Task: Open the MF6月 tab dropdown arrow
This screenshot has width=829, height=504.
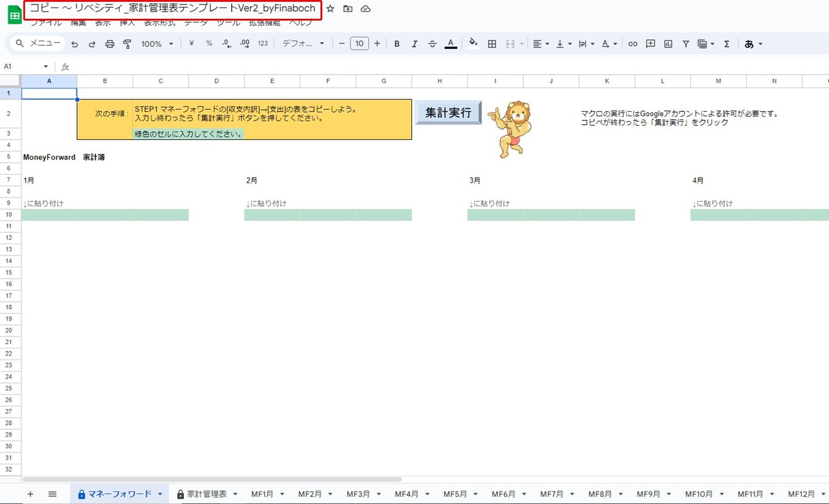Action: click(525, 495)
